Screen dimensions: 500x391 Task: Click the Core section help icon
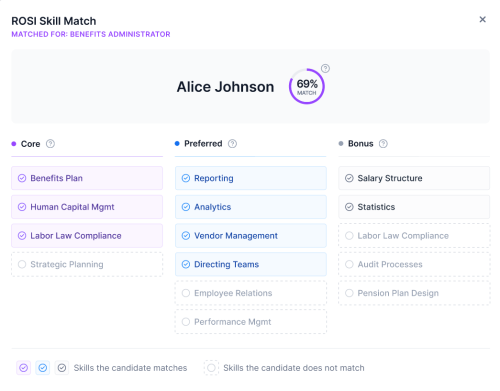click(50, 144)
